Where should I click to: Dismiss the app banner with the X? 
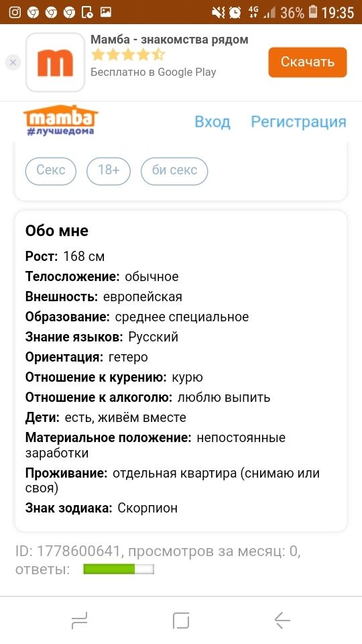(13, 62)
